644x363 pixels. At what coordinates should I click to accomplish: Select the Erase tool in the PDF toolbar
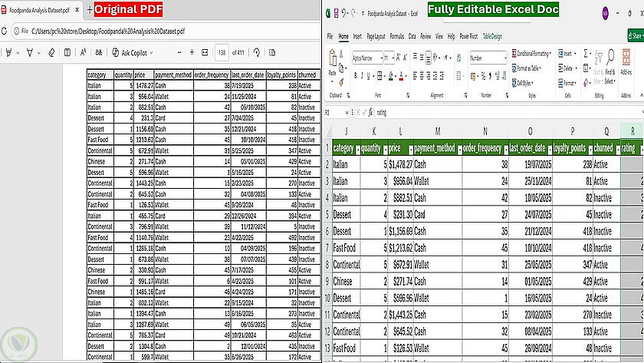51,53
